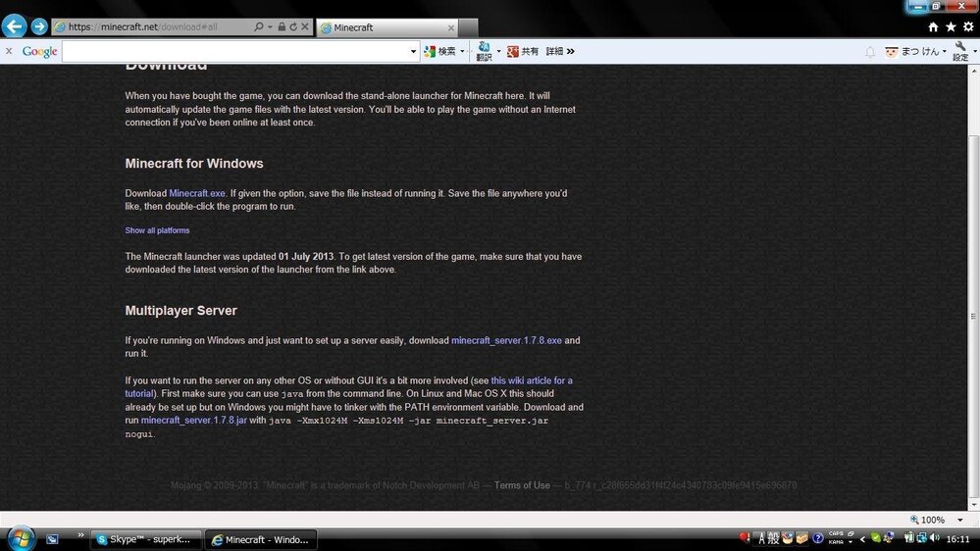Download minecraft_server.1.7.8.jar
This screenshot has height=551, width=980.
(194, 421)
